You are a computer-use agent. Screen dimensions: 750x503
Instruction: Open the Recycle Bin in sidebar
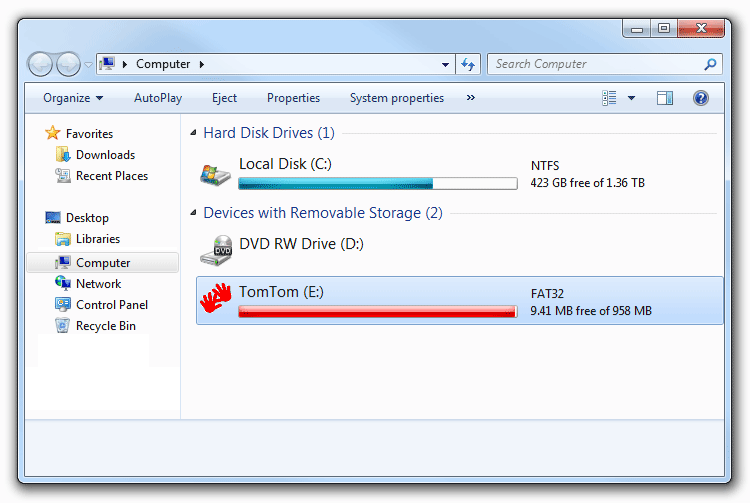coord(105,326)
